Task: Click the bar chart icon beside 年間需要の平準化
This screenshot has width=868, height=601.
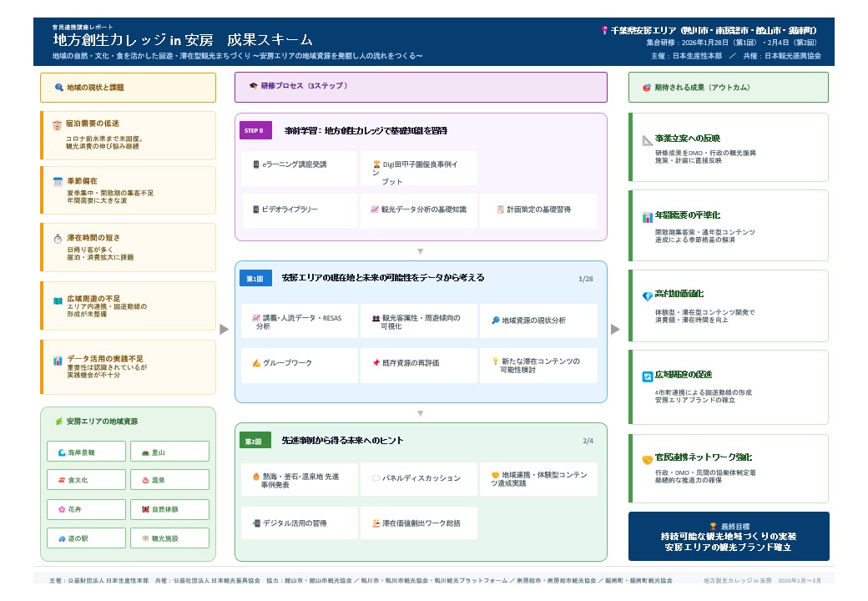Action: pyautogui.click(x=648, y=217)
